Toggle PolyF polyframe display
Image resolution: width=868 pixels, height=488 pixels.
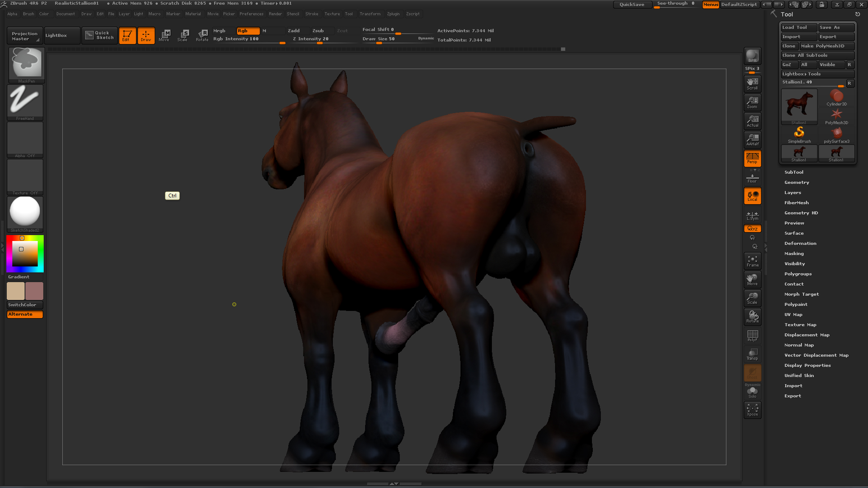[x=752, y=335]
